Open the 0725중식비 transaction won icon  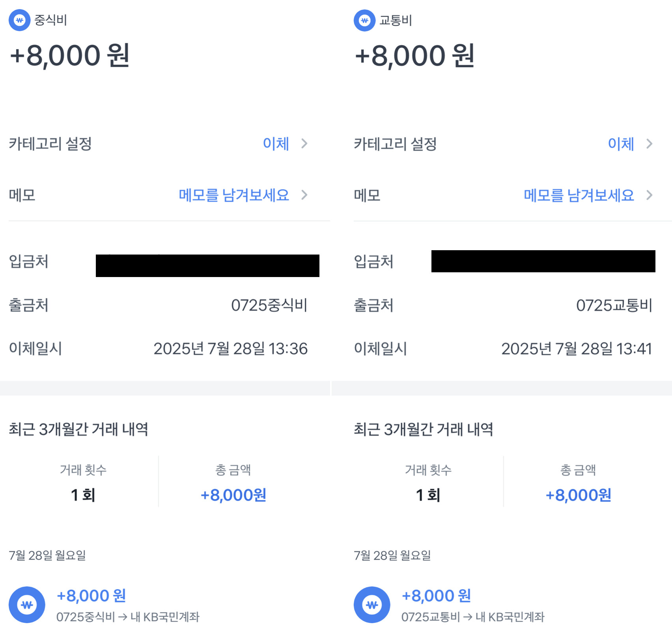27,605
